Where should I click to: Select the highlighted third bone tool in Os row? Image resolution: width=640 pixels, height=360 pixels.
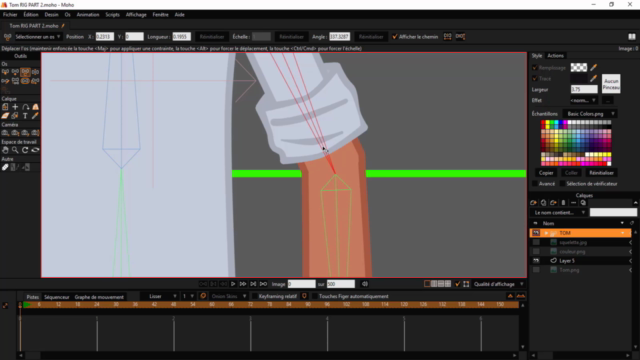point(25,72)
